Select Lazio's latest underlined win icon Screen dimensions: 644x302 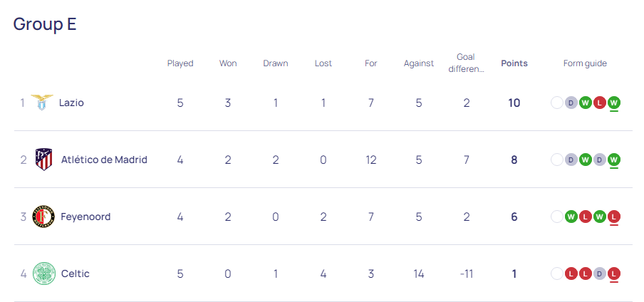[x=613, y=103]
